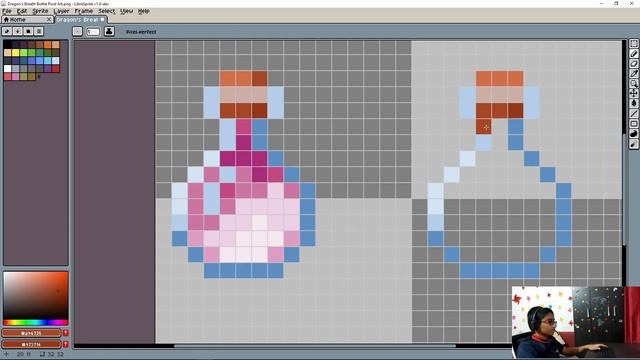Open the Layer menu
The height and width of the screenshot is (360, 640).
coord(61,11)
